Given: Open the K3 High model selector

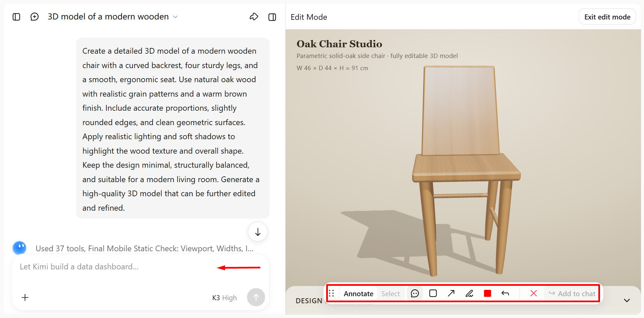Looking at the screenshot, I should 225,298.
